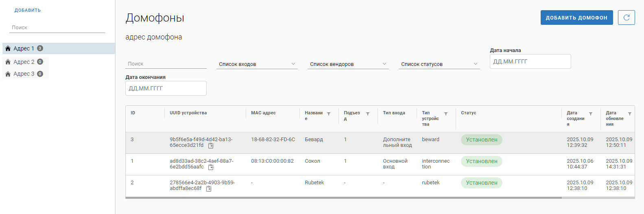Copy UUID of the Бевард device

(211, 146)
